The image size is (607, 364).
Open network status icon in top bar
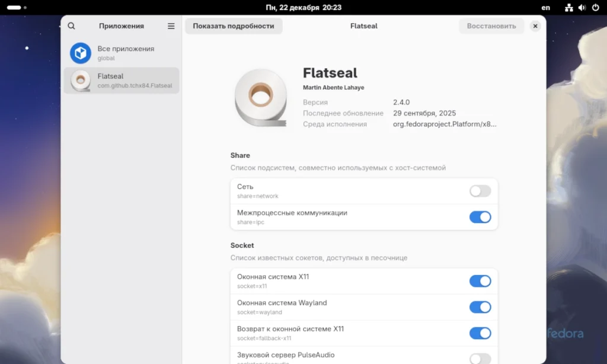tap(568, 7)
